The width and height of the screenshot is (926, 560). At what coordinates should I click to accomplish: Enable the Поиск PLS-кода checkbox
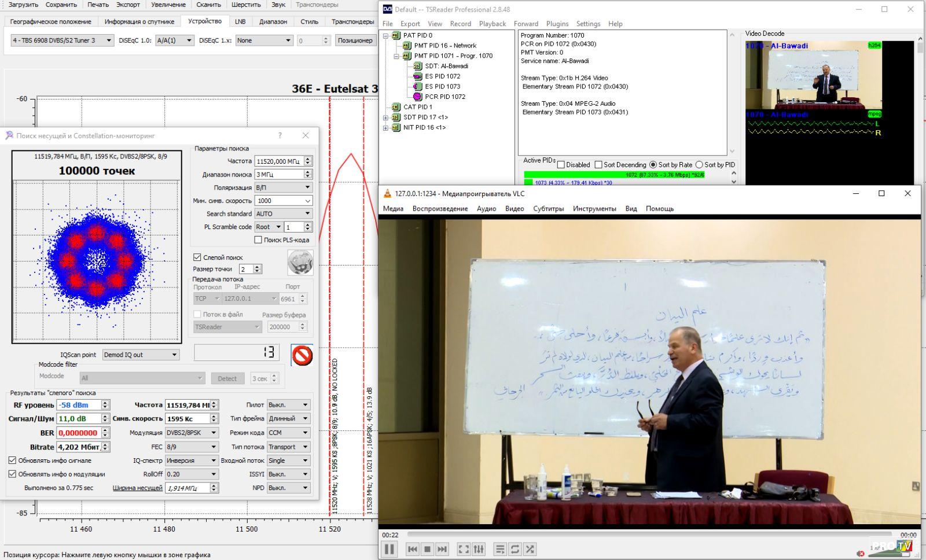(258, 240)
